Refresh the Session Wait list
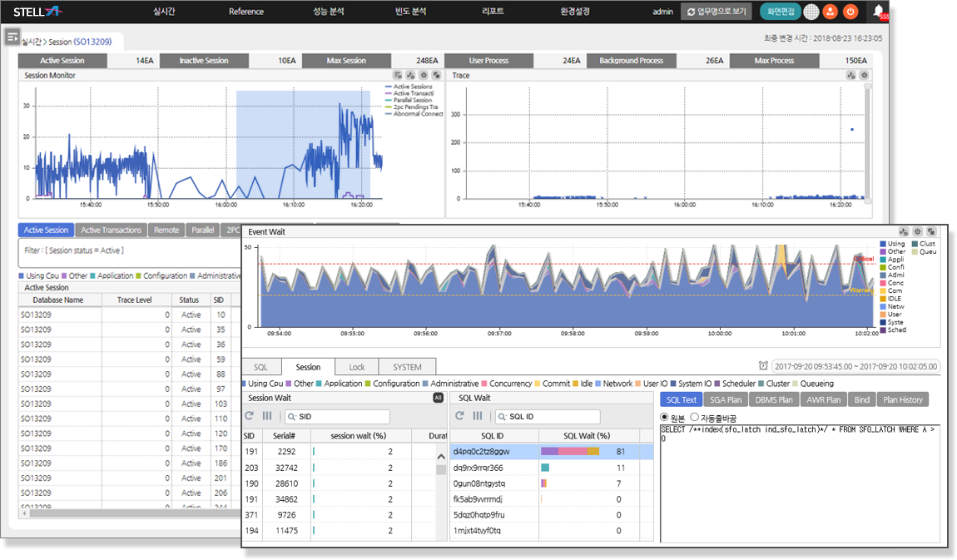Image resolution: width=957 pixels, height=560 pixels. click(249, 416)
